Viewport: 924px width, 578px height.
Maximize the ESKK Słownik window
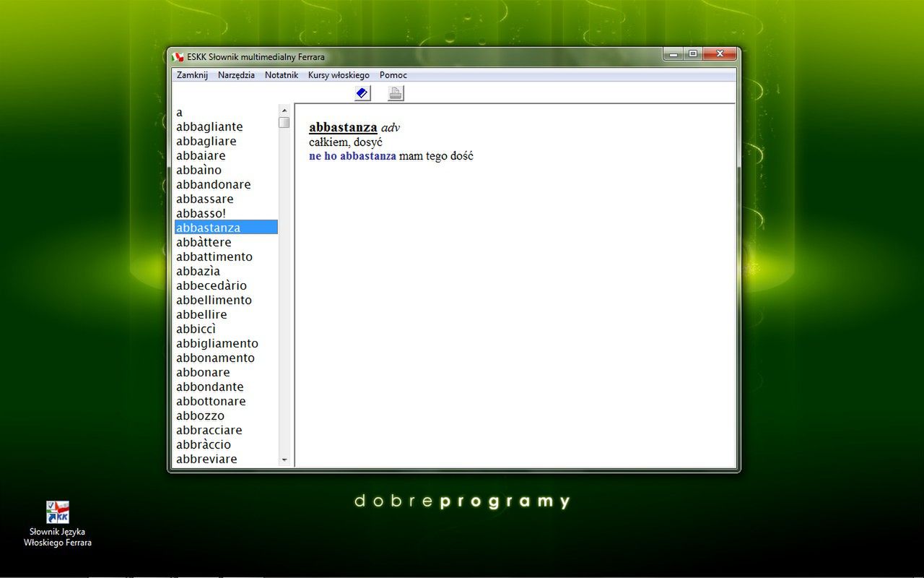click(x=692, y=54)
